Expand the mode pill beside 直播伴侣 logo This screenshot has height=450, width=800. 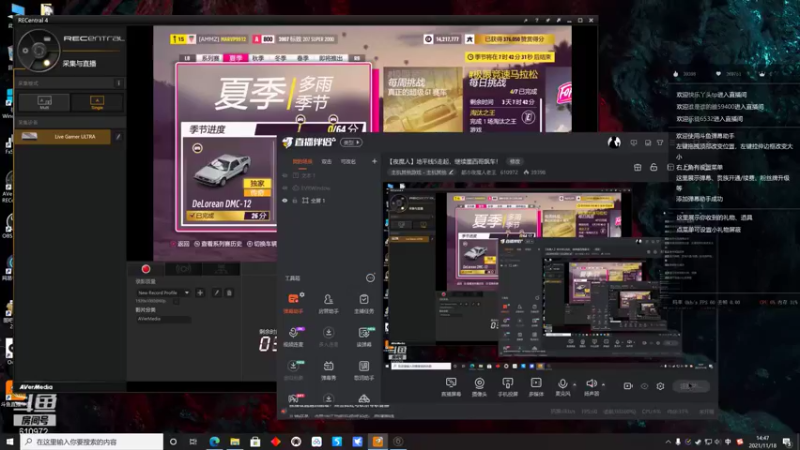[x=352, y=142]
